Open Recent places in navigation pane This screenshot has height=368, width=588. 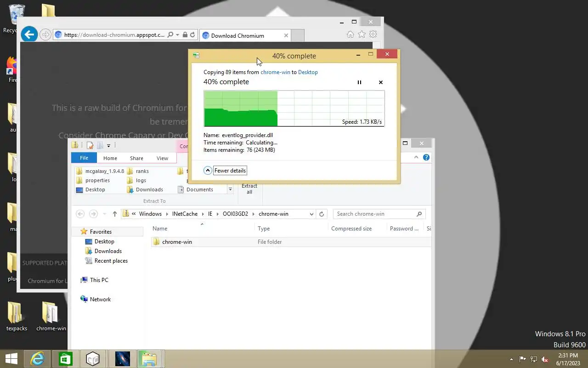pos(111,261)
